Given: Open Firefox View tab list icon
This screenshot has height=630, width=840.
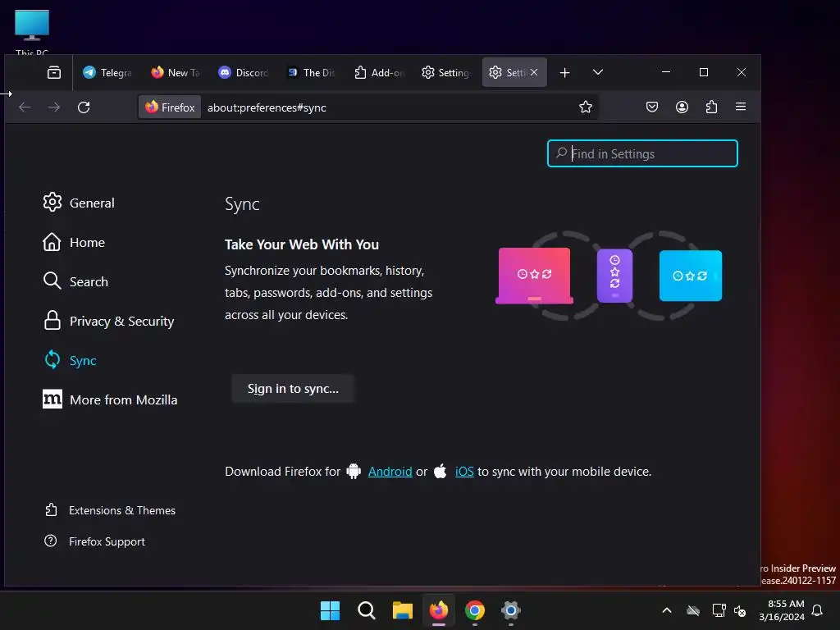Looking at the screenshot, I should coord(54,72).
